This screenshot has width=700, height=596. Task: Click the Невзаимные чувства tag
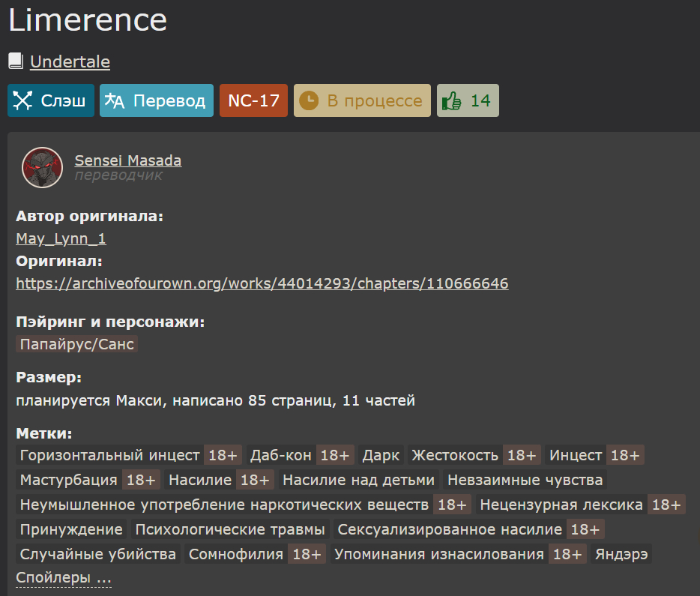(525, 480)
